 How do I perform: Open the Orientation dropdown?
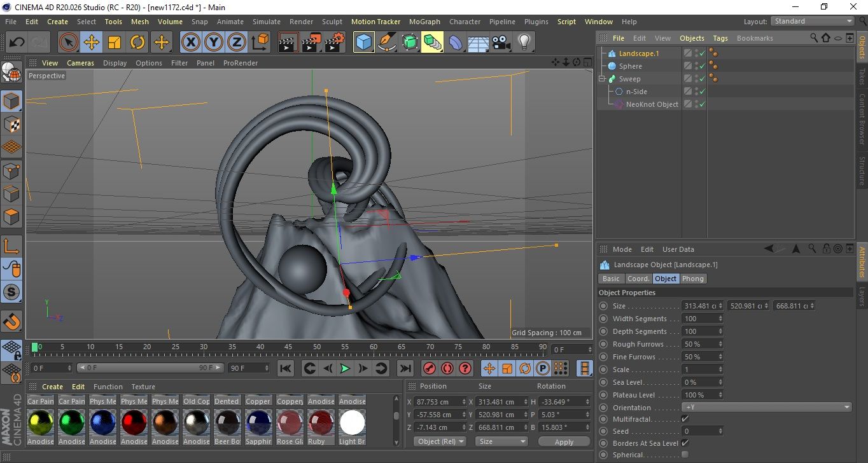(x=767, y=408)
